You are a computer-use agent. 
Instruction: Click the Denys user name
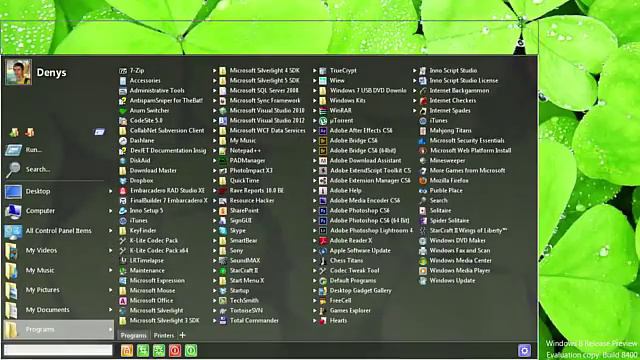51,72
